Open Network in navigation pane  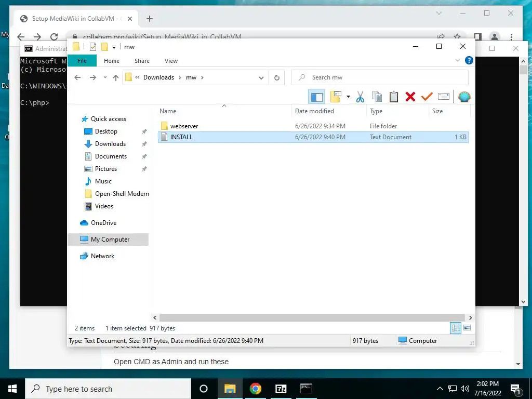pos(102,256)
